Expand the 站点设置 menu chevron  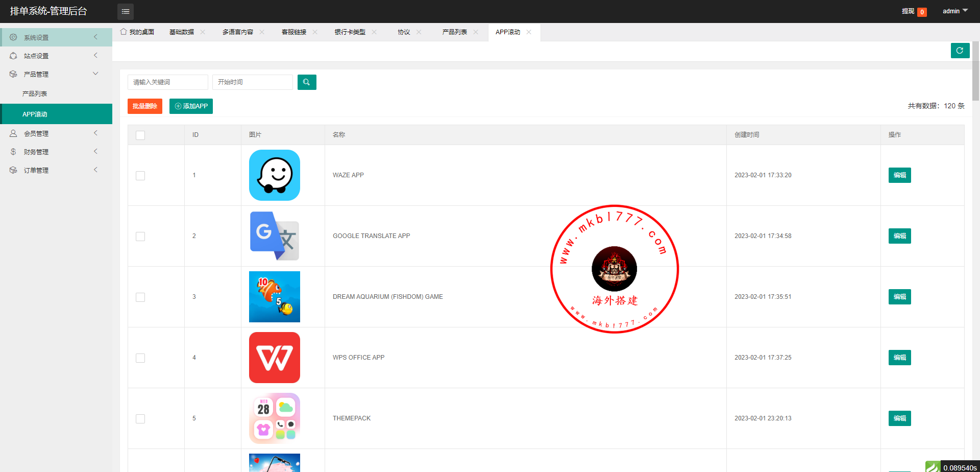pos(95,55)
